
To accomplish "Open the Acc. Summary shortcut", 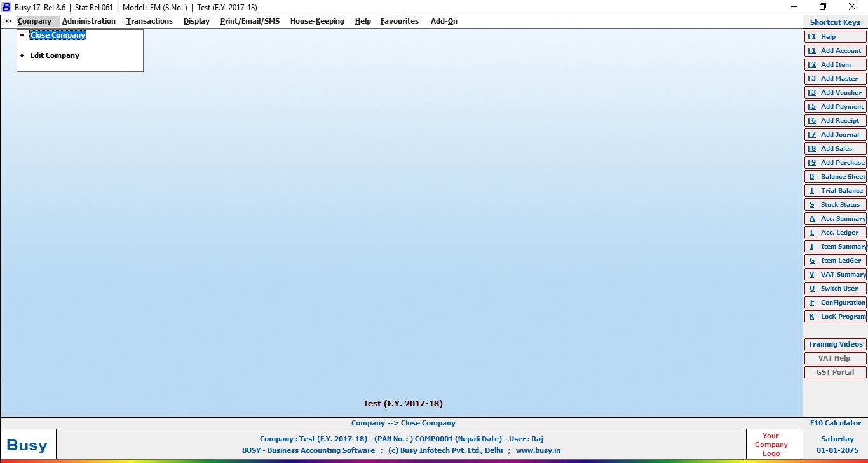I will 835,218.
